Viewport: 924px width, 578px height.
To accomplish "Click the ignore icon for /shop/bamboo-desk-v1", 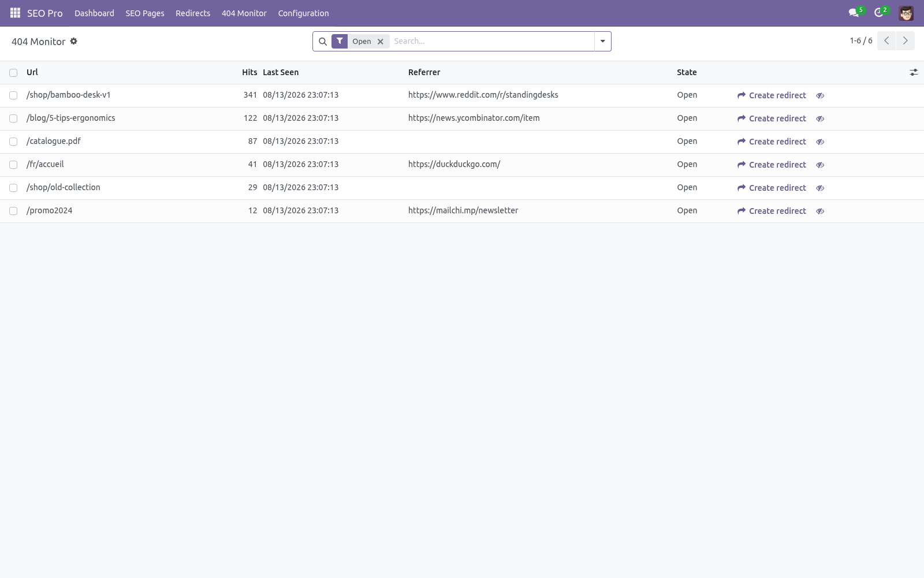I will tap(820, 95).
